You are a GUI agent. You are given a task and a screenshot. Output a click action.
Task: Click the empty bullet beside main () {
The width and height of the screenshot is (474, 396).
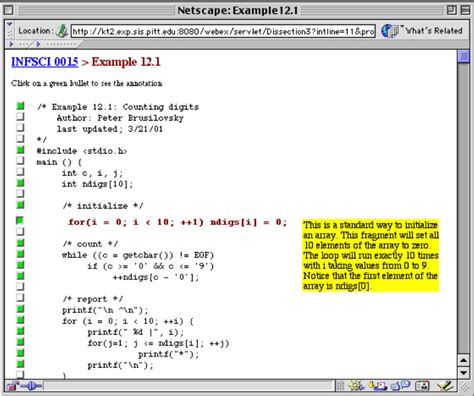[x=20, y=161]
